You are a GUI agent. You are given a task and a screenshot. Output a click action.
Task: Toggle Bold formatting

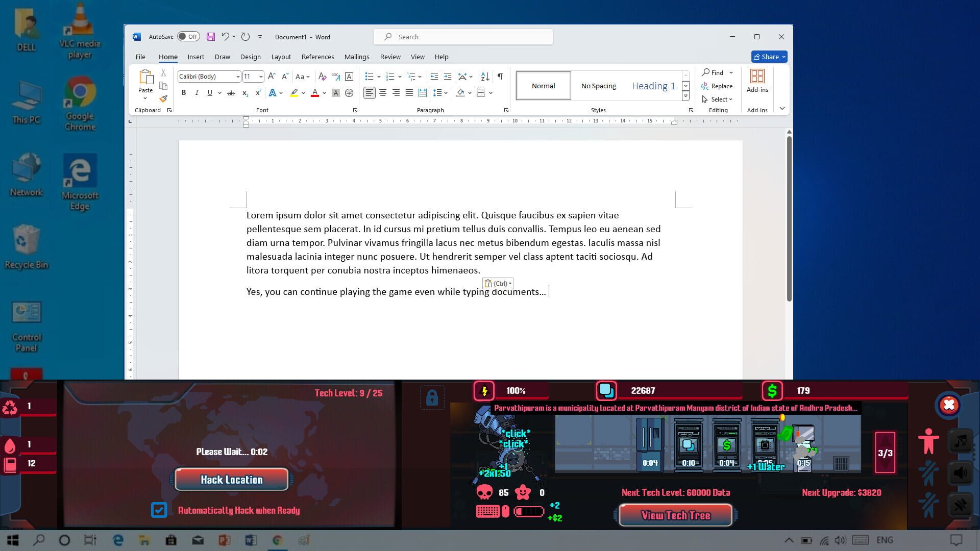pos(184,93)
